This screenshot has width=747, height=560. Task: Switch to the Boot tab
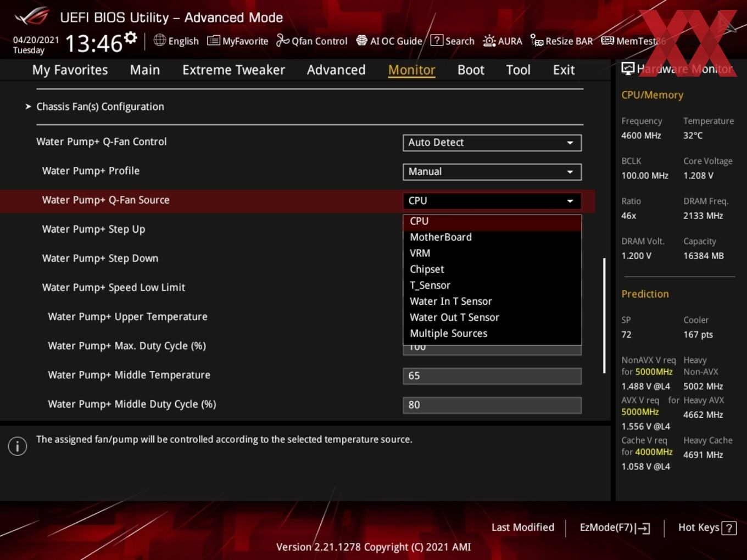pos(471,70)
